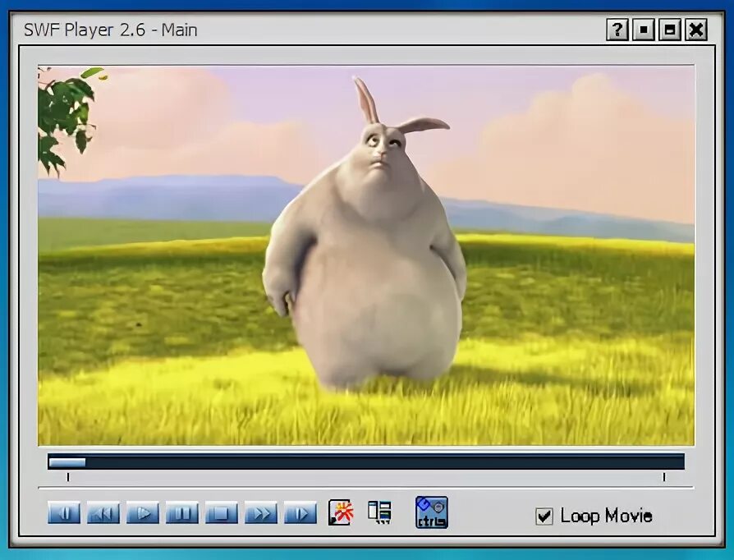Uncheck the Loop Movie checkbox

pos(544,516)
